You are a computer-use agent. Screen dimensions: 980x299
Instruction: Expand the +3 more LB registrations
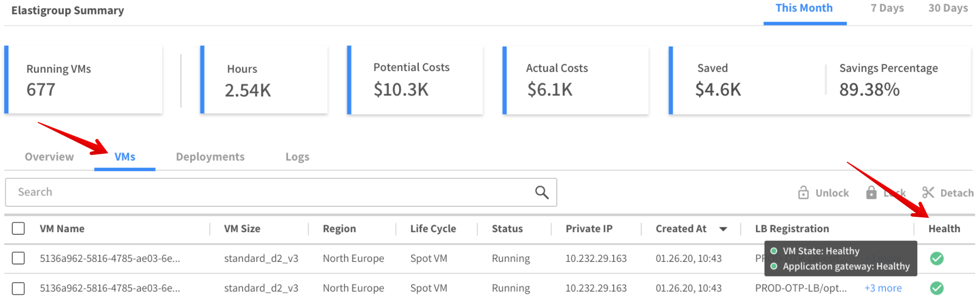(883, 288)
